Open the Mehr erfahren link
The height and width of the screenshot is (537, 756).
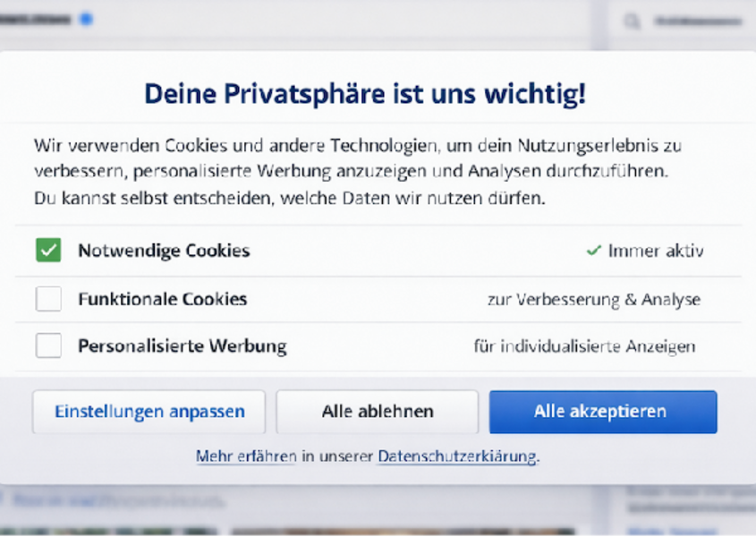(x=246, y=456)
